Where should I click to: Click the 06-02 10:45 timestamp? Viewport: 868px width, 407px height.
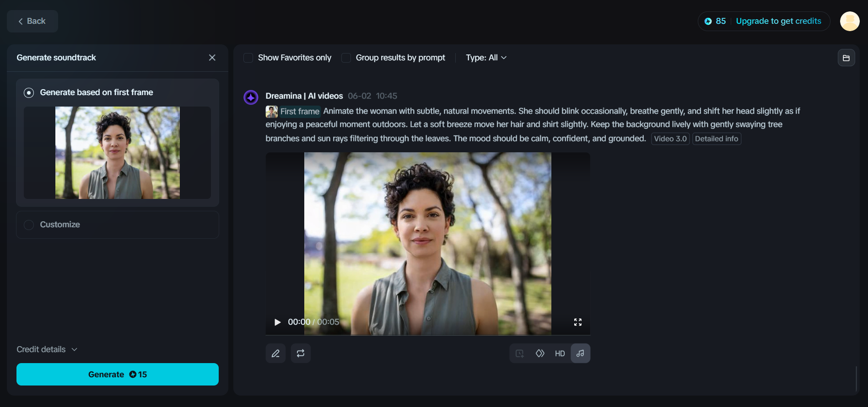pyautogui.click(x=372, y=96)
